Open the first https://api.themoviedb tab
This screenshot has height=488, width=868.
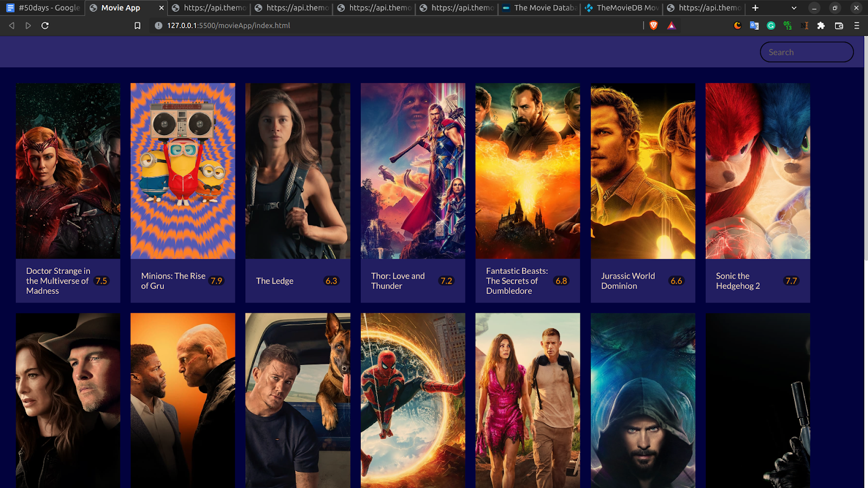click(209, 8)
